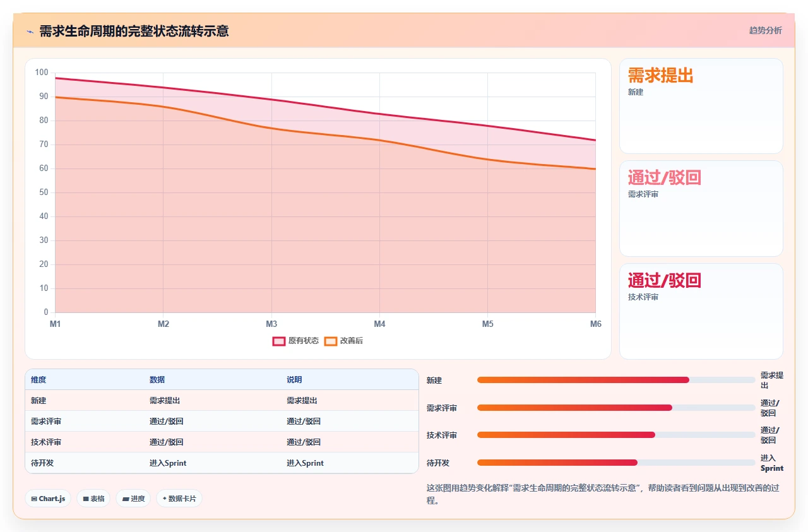Click the Chart.js chip
This screenshot has width=808, height=532.
click(x=48, y=499)
